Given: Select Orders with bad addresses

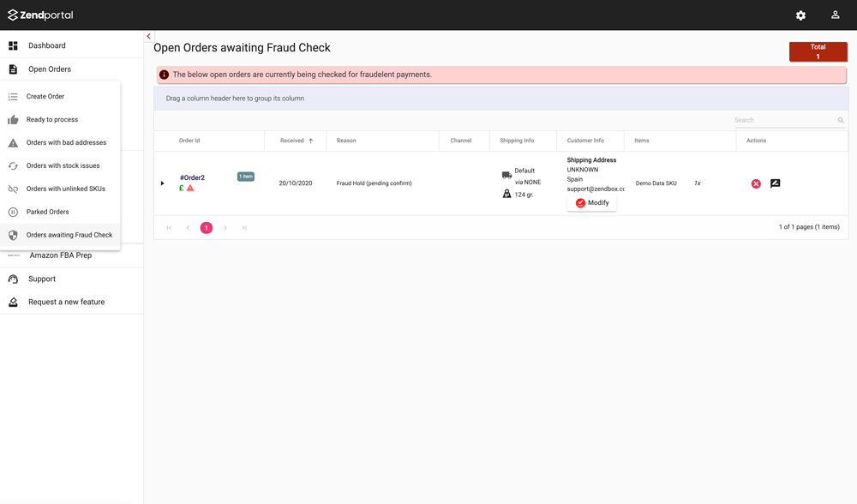Looking at the screenshot, I should (x=66, y=142).
